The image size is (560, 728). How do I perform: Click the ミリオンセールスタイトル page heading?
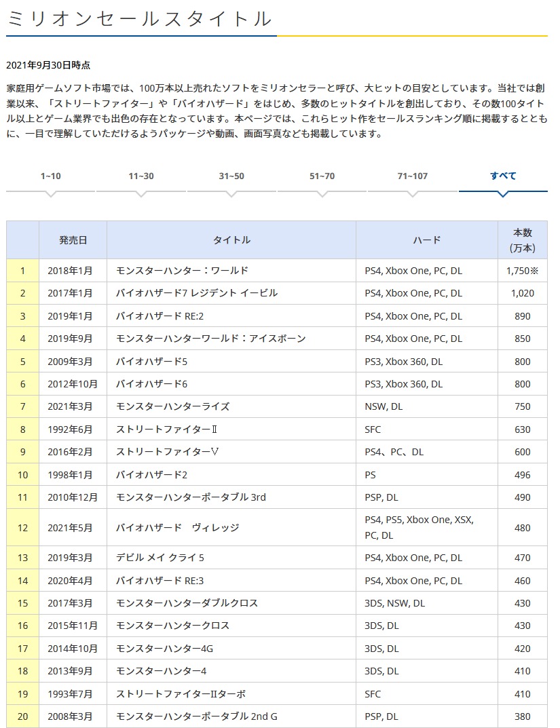139,18
